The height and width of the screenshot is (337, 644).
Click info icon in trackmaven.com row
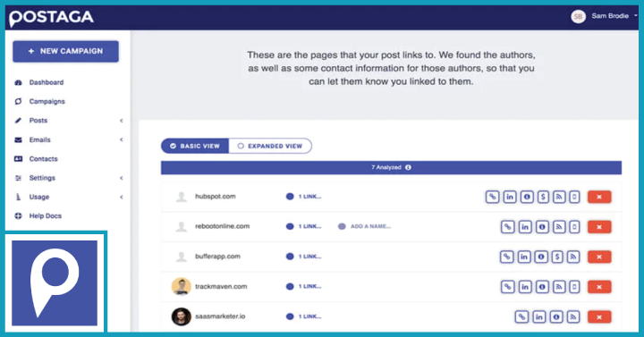click(x=542, y=287)
